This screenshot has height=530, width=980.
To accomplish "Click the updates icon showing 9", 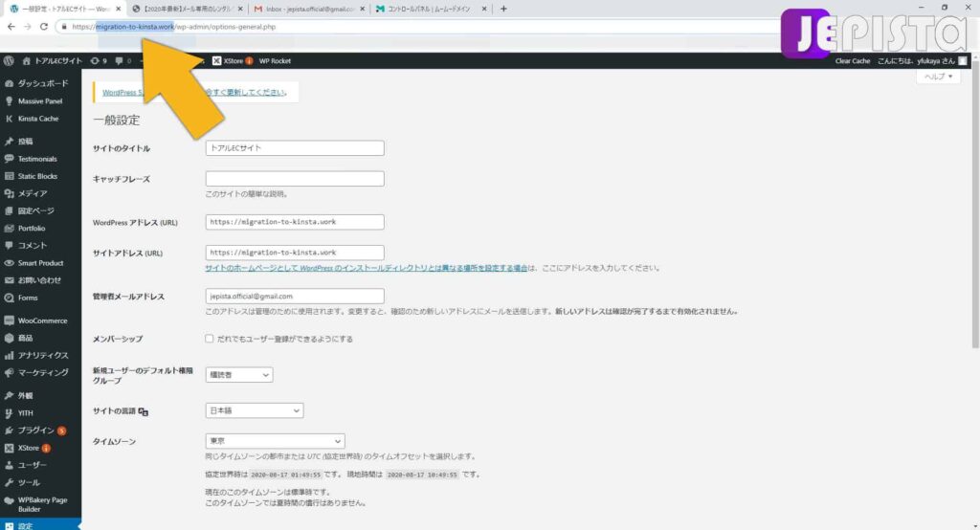I will (x=95, y=60).
